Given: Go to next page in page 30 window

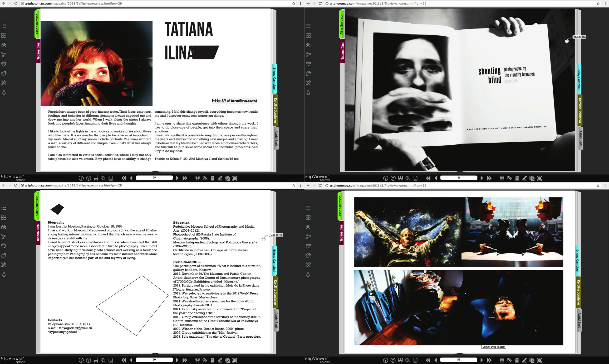Looking at the screenshot, I should click(x=177, y=360).
